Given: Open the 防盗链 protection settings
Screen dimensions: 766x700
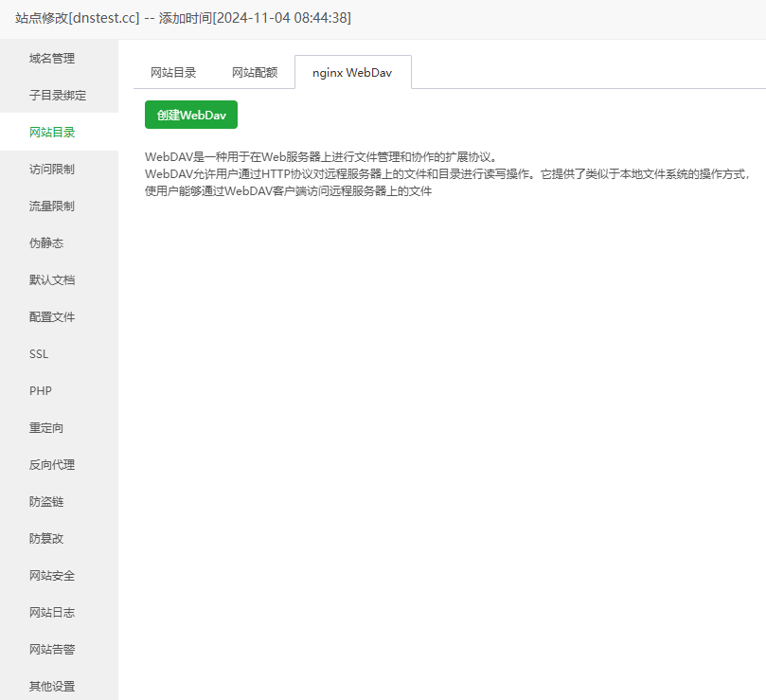Looking at the screenshot, I should click(45, 501).
